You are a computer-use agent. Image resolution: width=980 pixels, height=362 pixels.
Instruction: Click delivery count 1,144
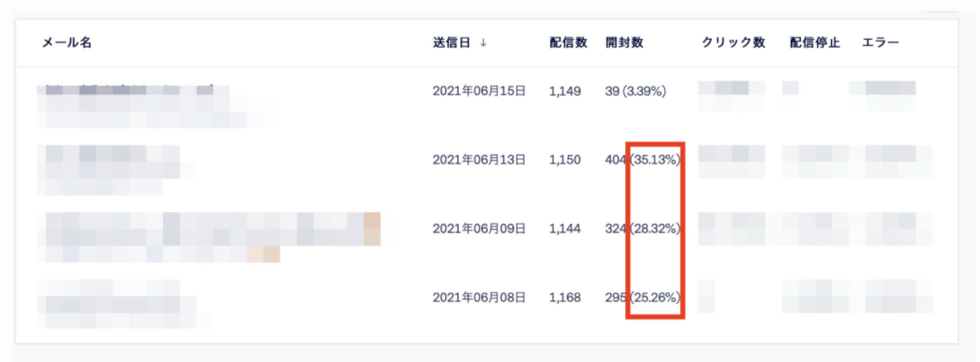565,229
